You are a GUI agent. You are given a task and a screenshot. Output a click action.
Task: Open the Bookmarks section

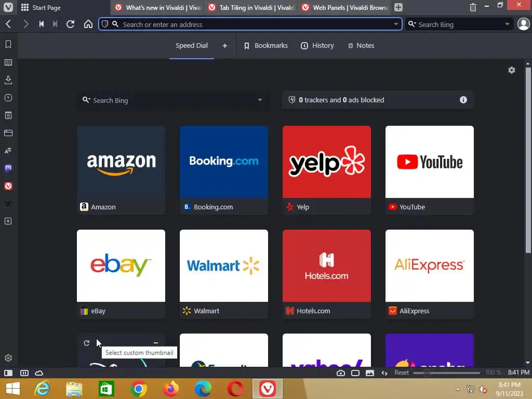click(x=266, y=46)
